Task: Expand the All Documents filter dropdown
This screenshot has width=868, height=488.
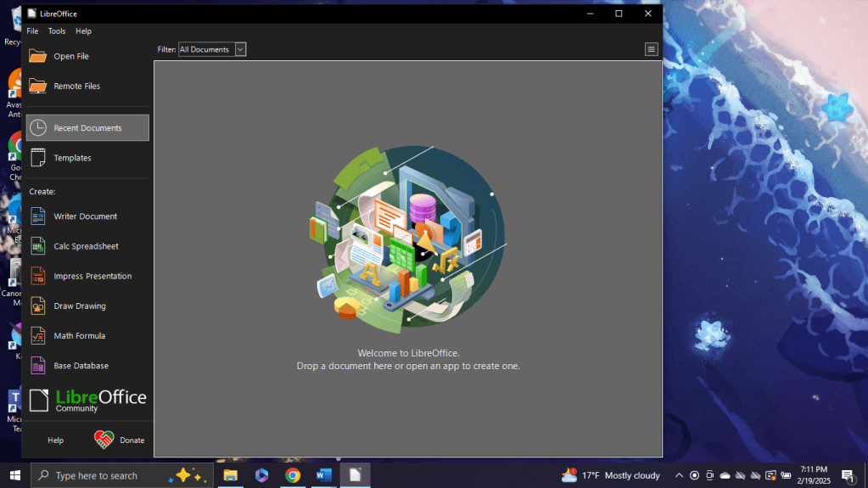Action: point(240,49)
